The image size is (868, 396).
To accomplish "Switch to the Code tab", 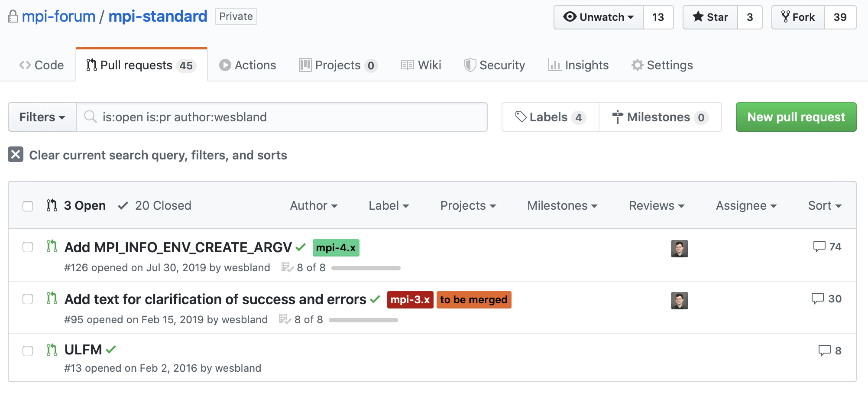I will pos(42,65).
